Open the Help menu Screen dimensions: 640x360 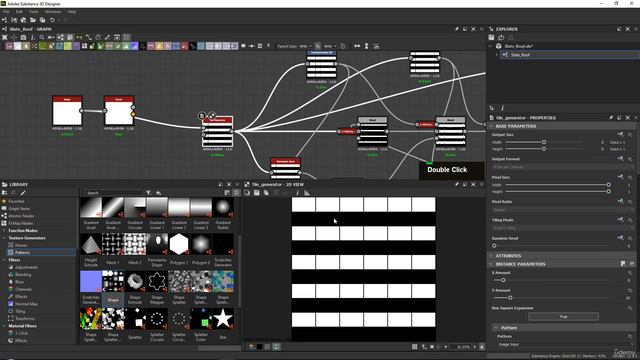coord(72,12)
